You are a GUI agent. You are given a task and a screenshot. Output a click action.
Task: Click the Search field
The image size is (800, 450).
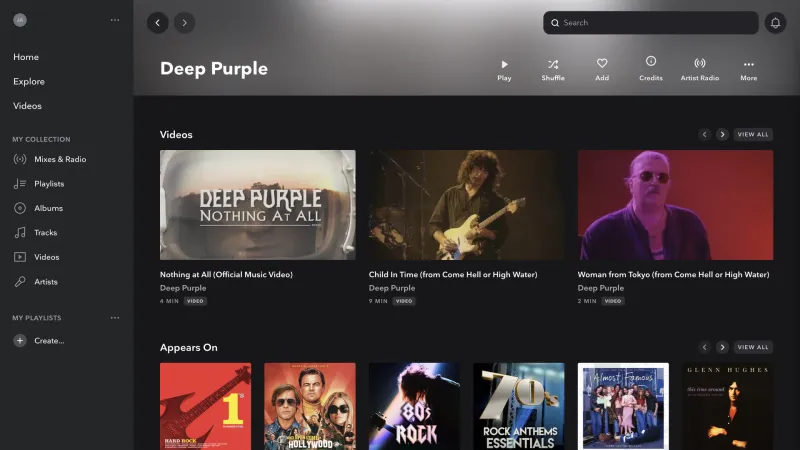[651, 23]
